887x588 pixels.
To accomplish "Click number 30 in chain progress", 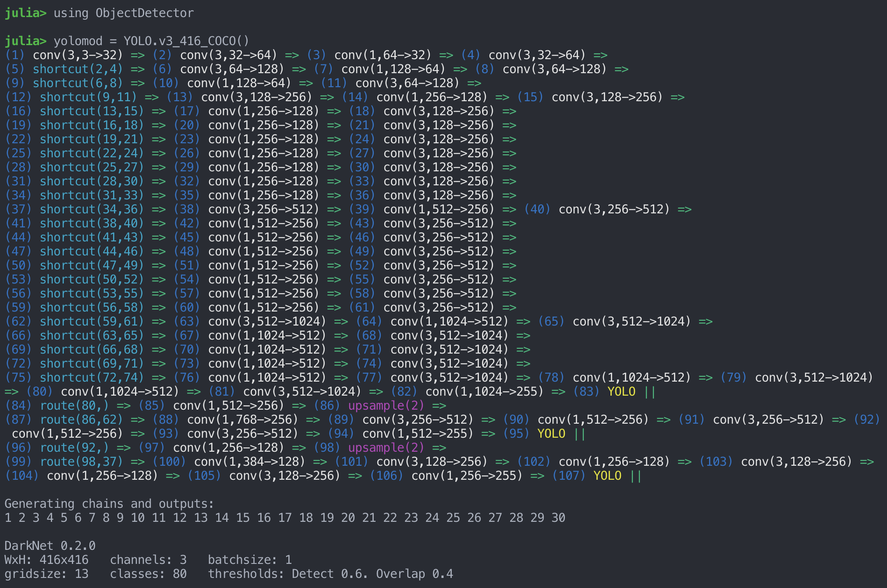I will click(558, 518).
